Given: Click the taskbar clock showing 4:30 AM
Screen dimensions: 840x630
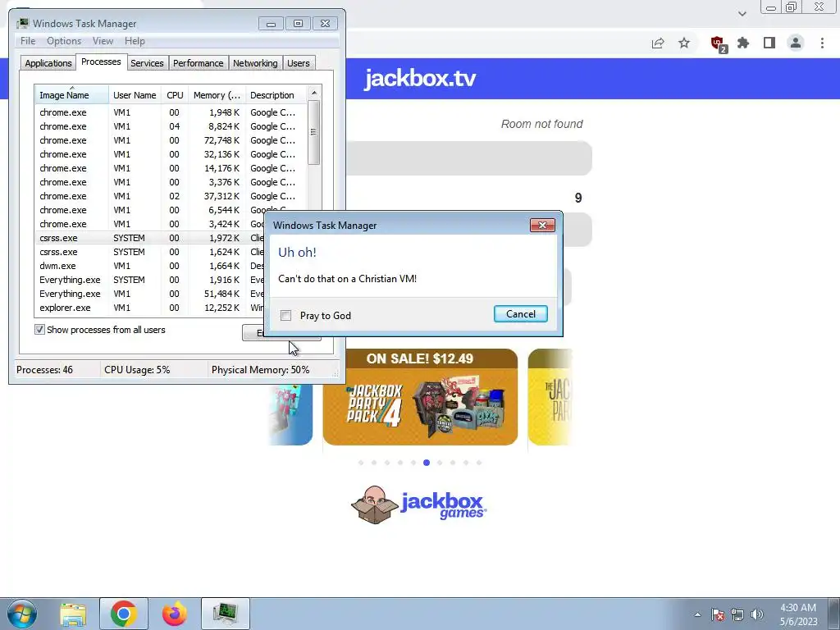Looking at the screenshot, I should (x=798, y=614).
